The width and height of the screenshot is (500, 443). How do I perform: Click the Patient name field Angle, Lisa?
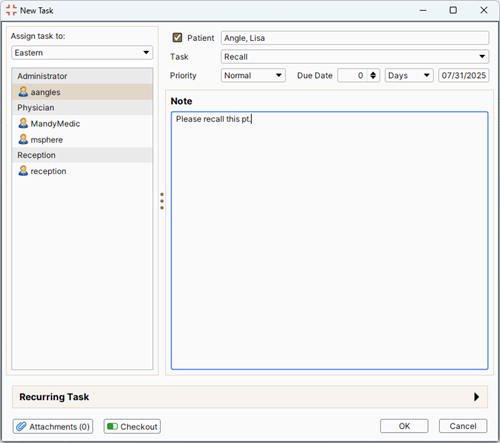[355, 38]
